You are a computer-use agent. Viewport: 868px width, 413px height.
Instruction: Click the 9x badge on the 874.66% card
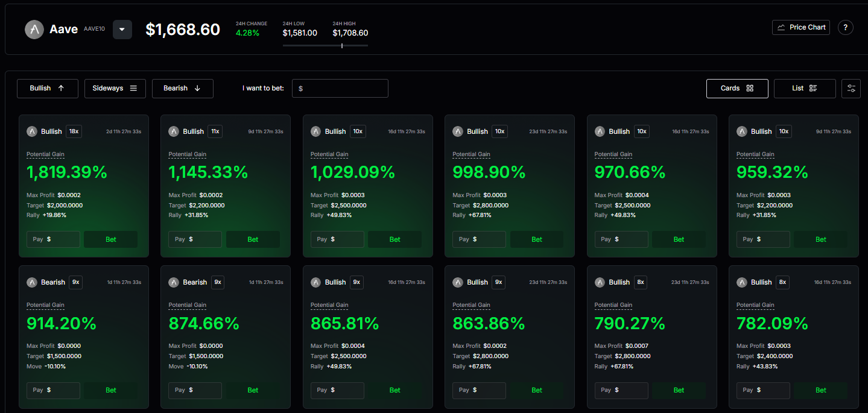click(218, 282)
